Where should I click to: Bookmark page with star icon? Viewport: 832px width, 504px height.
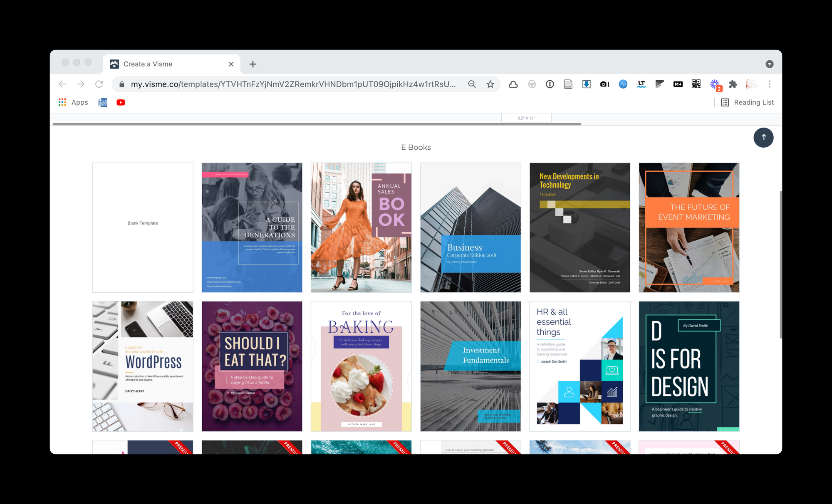[490, 84]
